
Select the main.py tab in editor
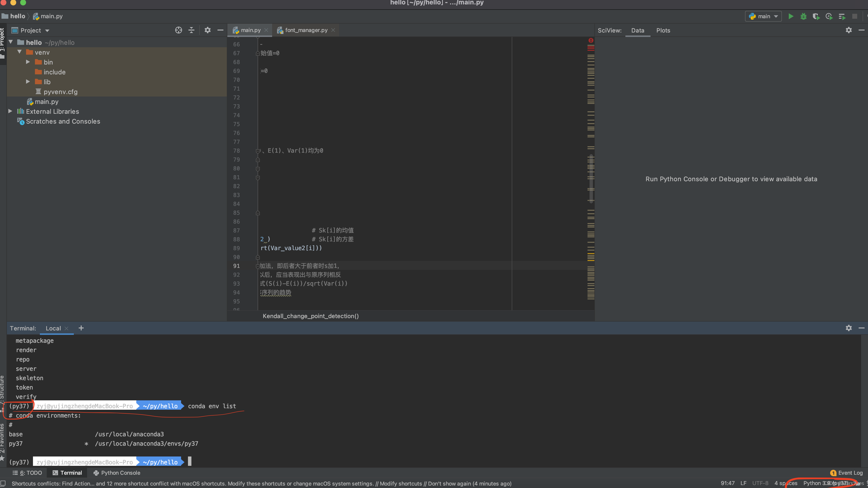pyautogui.click(x=249, y=30)
